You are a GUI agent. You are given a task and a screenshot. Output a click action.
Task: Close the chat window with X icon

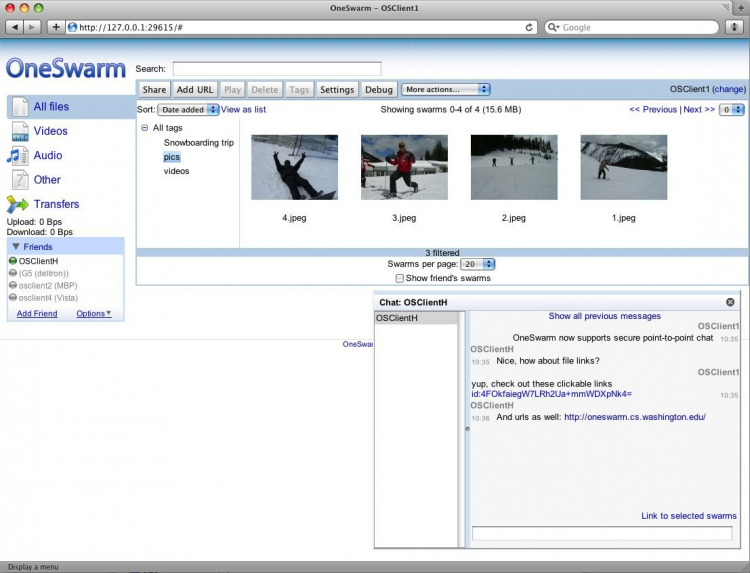click(730, 302)
